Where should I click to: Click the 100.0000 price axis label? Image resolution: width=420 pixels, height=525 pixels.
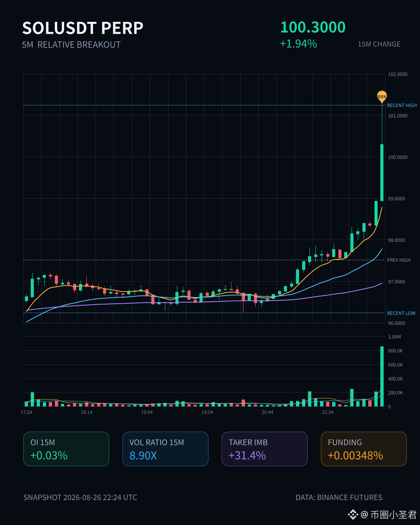pos(397,157)
